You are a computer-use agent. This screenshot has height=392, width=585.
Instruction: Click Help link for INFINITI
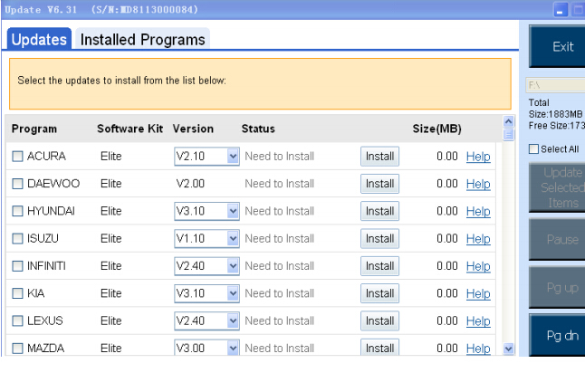tap(478, 266)
